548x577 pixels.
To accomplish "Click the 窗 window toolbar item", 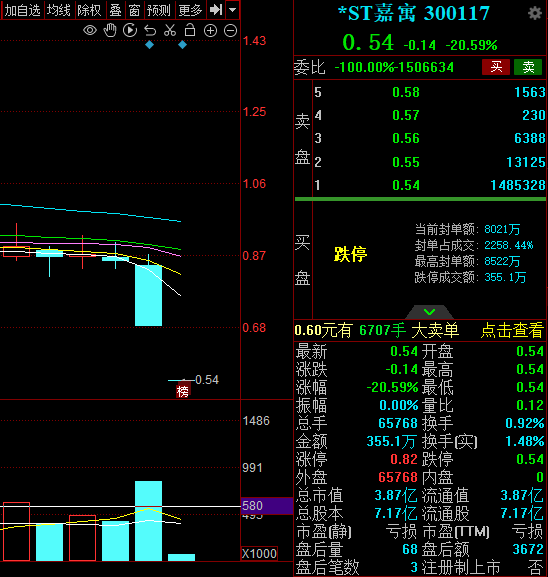I will click(x=134, y=10).
